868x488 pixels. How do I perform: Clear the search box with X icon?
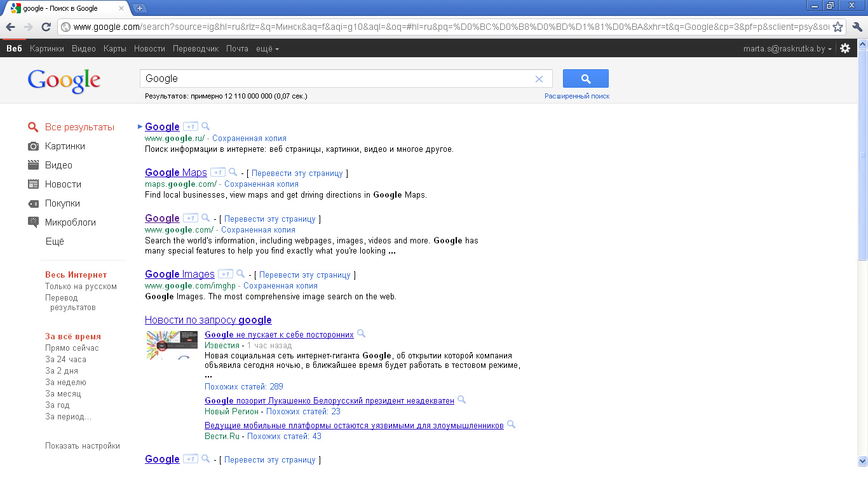539,79
